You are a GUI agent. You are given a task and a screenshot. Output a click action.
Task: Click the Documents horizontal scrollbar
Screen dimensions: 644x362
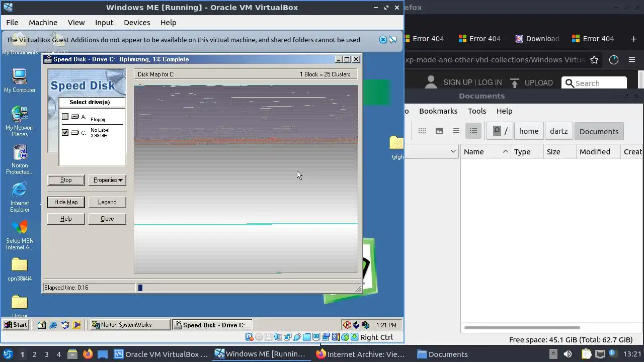click(x=522, y=328)
